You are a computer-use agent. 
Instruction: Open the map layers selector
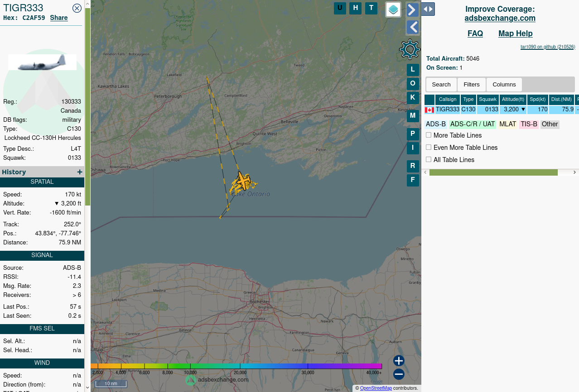point(393,10)
